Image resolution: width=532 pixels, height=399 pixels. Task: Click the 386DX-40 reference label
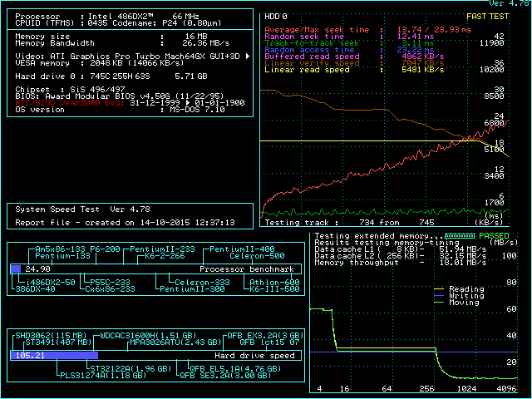click(35, 289)
